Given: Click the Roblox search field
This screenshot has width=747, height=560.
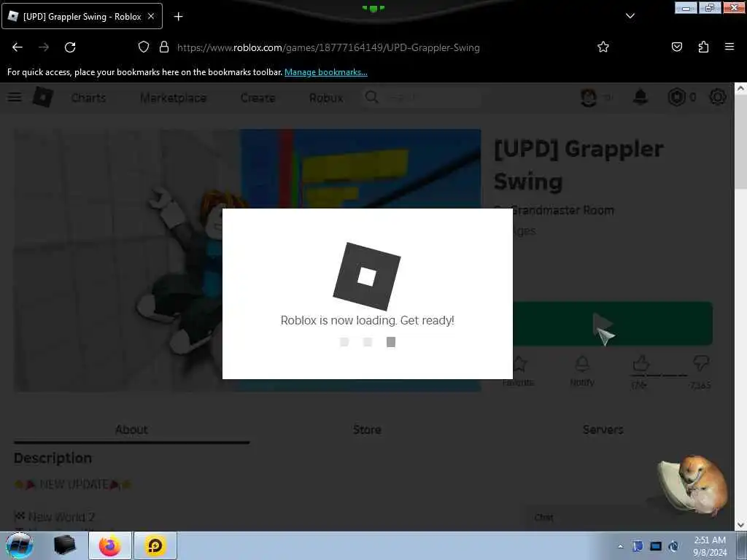Looking at the screenshot, I should (421, 98).
